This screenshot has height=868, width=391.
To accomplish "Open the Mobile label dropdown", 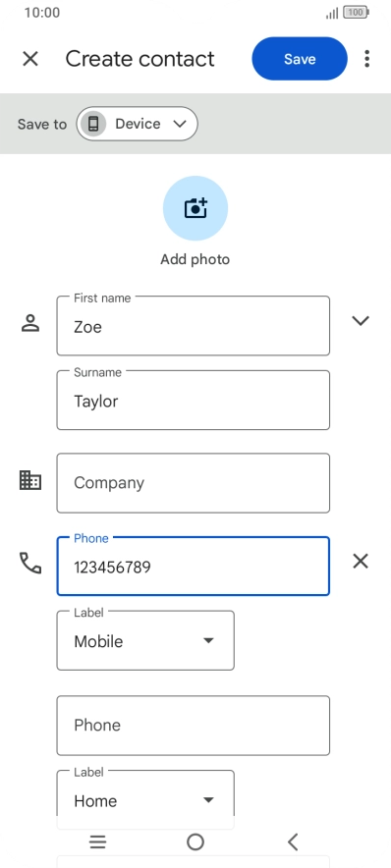I will click(x=145, y=641).
